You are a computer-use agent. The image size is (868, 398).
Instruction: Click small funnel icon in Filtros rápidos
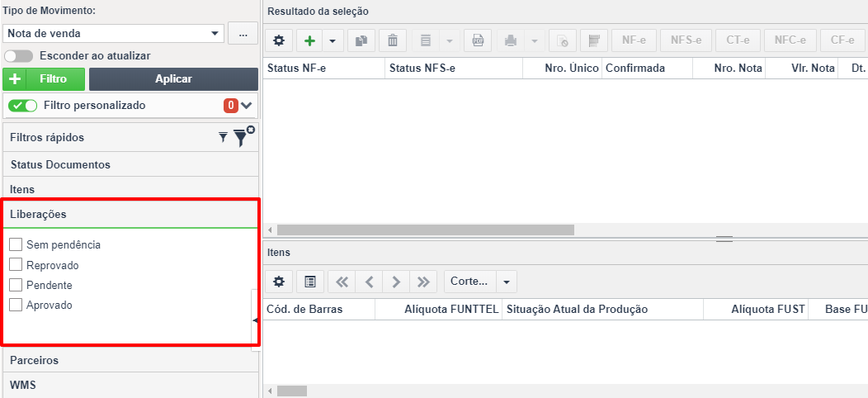(223, 137)
